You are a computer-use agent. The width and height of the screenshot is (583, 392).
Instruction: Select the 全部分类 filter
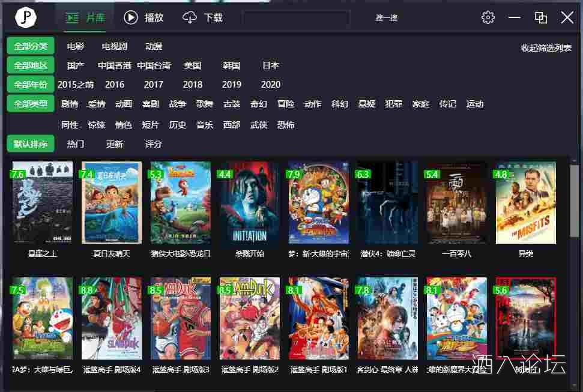pyautogui.click(x=31, y=46)
